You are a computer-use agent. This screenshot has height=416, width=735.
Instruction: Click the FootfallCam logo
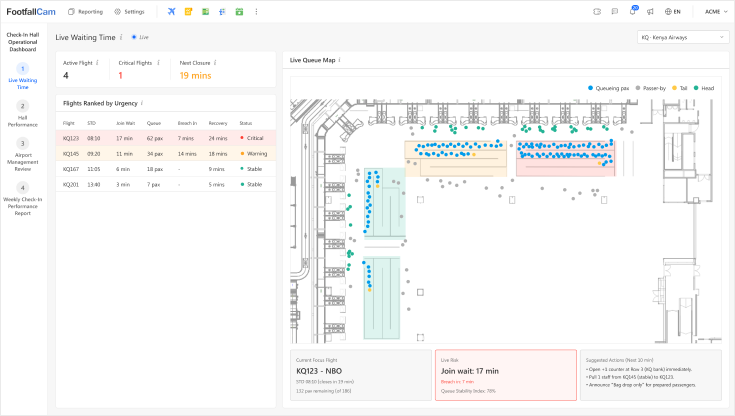[31, 12]
